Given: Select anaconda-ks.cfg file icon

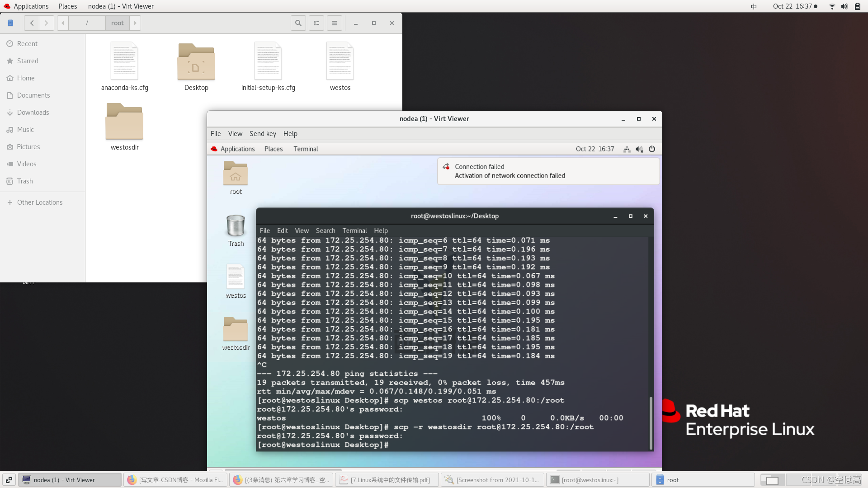Looking at the screenshot, I should (124, 61).
